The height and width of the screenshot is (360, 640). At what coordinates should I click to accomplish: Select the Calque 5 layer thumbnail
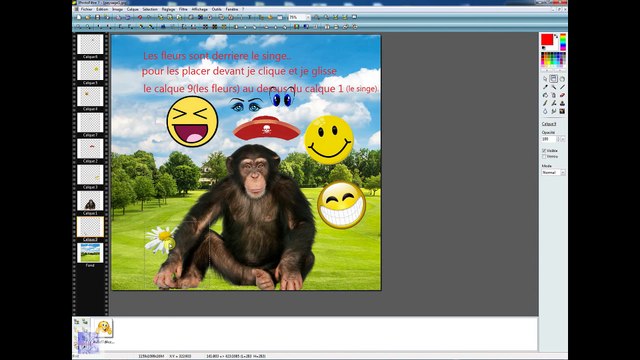(90, 70)
